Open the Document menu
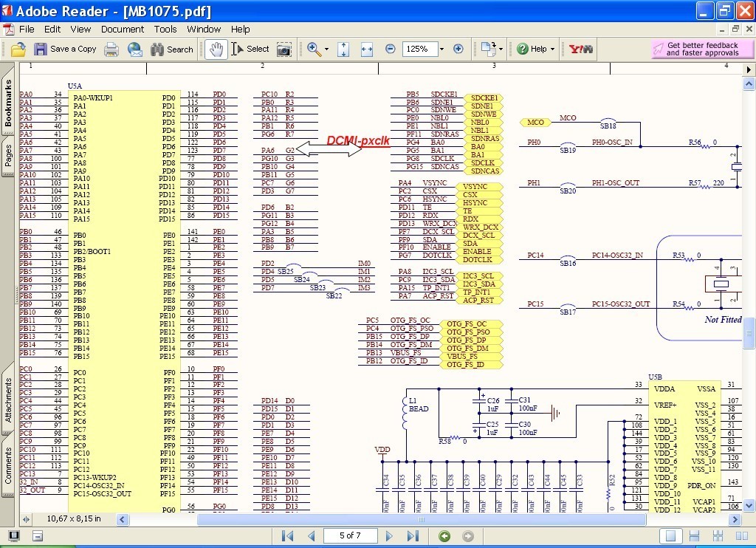The width and height of the screenshot is (756, 548). pos(123,30)
